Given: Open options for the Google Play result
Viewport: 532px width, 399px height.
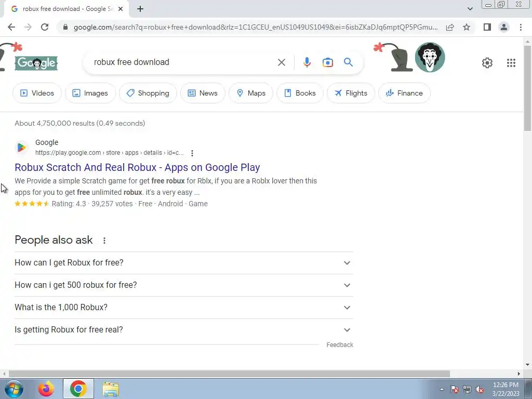Looking at the screenshot, I should [192, 153].
